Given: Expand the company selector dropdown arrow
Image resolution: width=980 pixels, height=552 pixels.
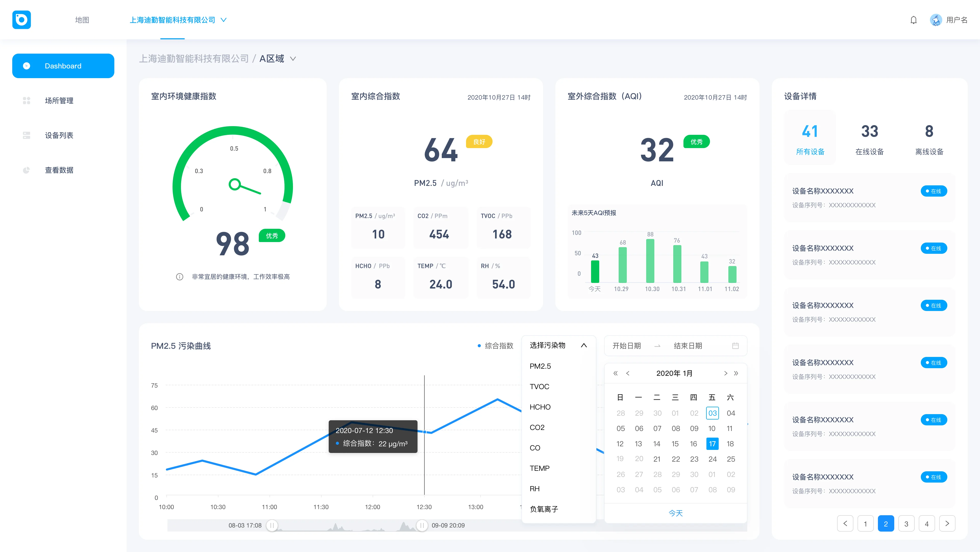Looking at the screenshot, I should [224, 20].
